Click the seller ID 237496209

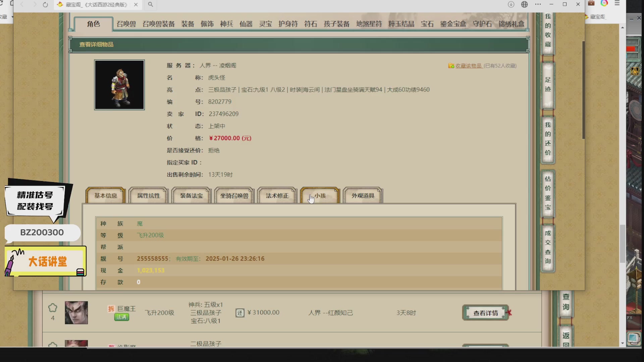pos(224,114)
